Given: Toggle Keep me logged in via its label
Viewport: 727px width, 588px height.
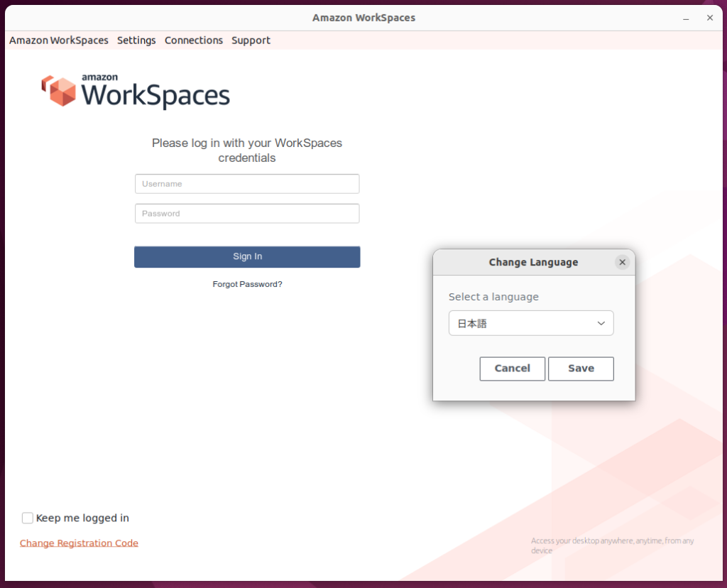Looking at the screenshot, I should point(82,518).
